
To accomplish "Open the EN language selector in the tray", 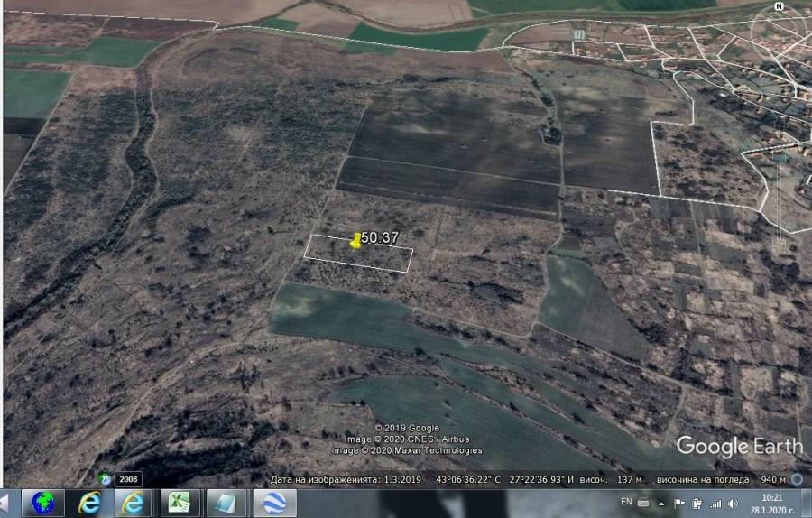I will pyautogui.click(x=625, y=500).
